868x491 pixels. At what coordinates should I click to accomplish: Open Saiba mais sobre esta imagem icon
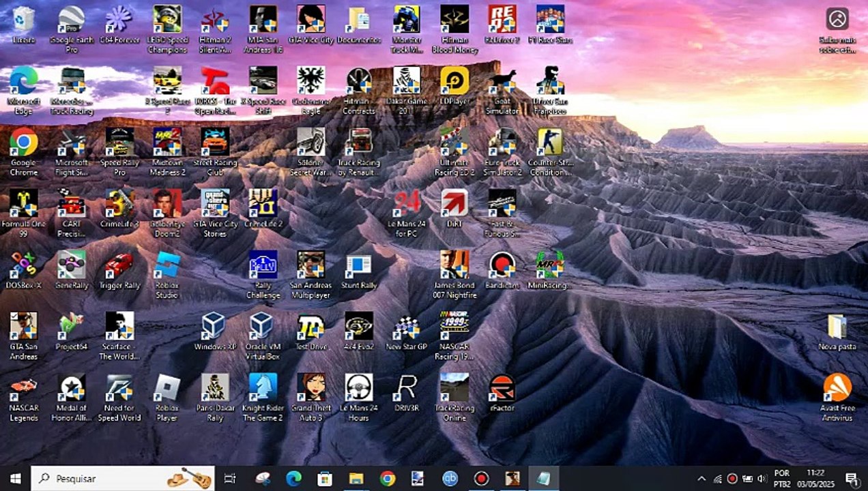[x=837, y=31]
